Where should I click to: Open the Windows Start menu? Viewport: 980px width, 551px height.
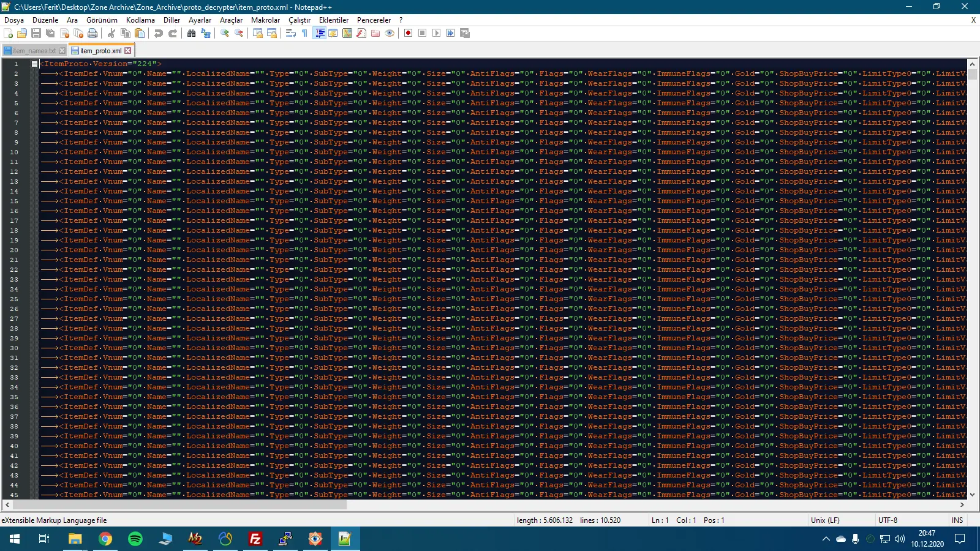[15, 539]
